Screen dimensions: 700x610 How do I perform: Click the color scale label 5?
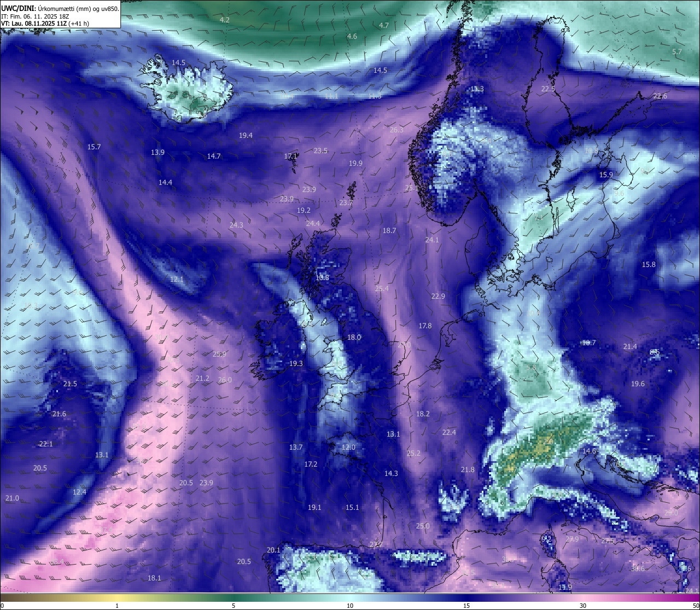click(234, 606)
